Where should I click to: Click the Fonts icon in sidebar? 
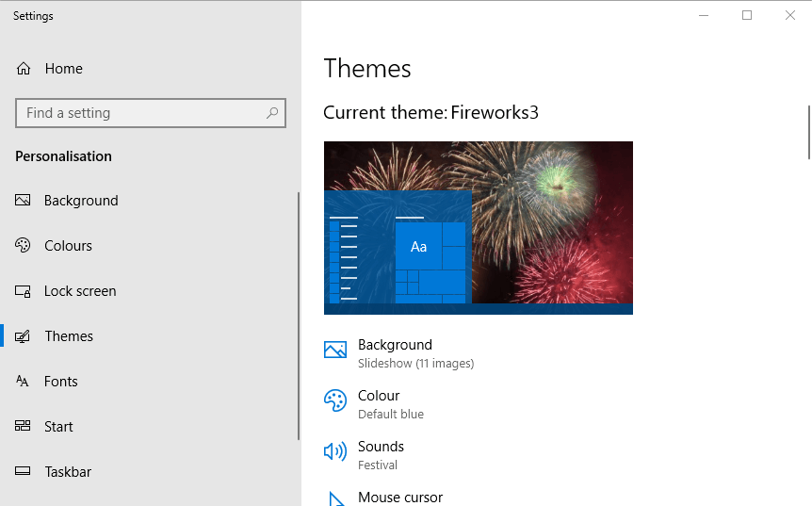pyautogui.click(x=24, y=382)
